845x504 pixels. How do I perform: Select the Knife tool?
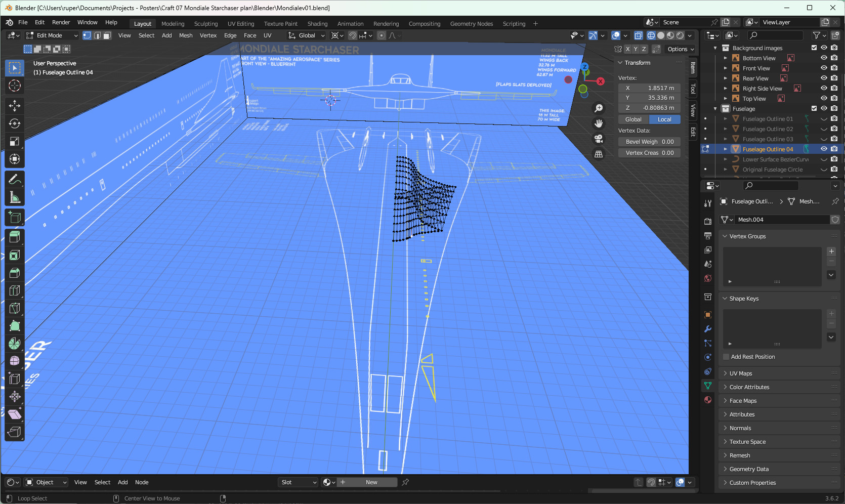(15, 308)
